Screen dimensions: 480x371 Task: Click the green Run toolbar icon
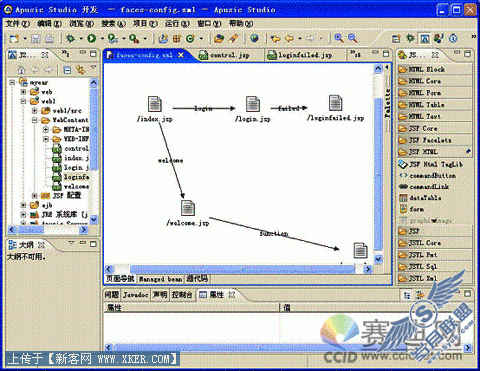tap(91, 39)
